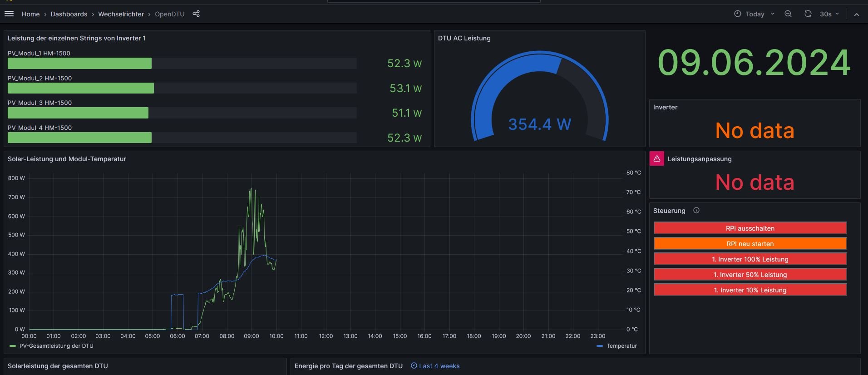Click the green PV-Gesamtleistung legend color swatch
The width and height of the screenshot is (868, 375).
(13, 346)
